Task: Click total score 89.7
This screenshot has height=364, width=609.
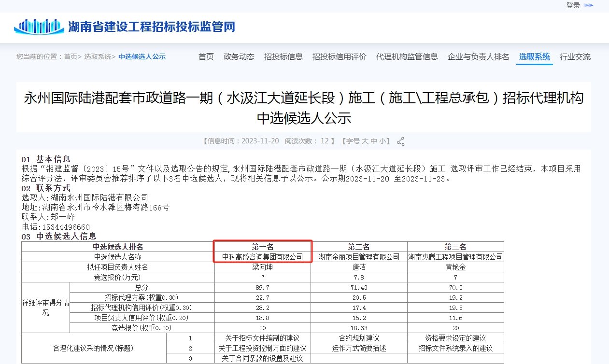Action: tap(263, 287)
